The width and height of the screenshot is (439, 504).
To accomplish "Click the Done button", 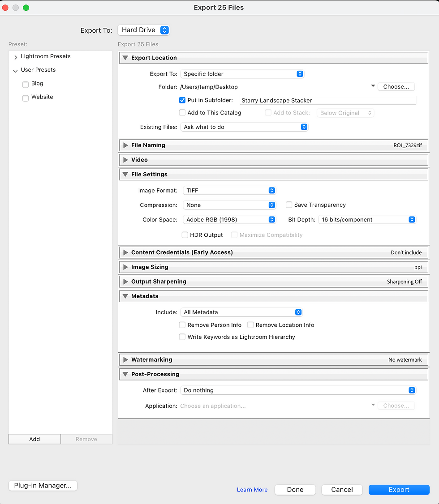I will pos(295,490).
